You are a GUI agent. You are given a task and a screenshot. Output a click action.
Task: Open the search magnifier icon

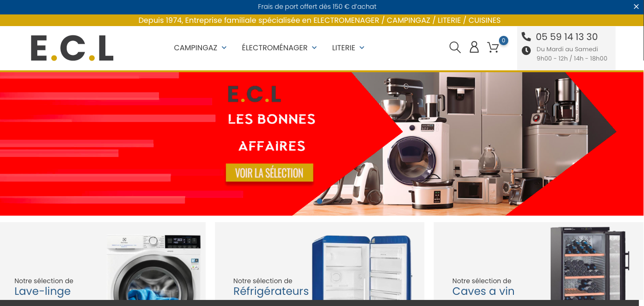pos(455,48)
